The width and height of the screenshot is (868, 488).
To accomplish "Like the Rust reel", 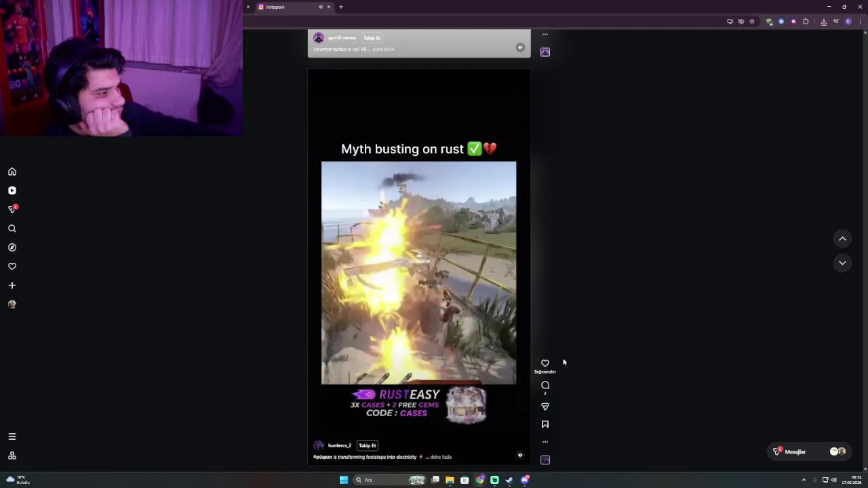I will [x=545, y=364].
